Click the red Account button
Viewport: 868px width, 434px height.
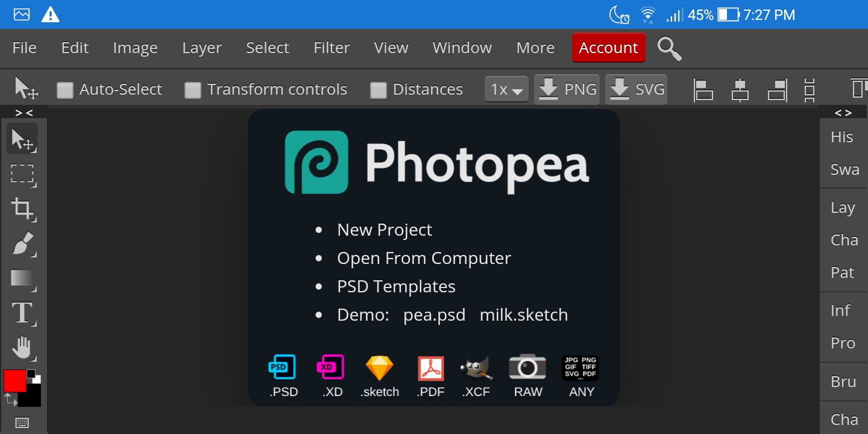(x=609, y=48)
